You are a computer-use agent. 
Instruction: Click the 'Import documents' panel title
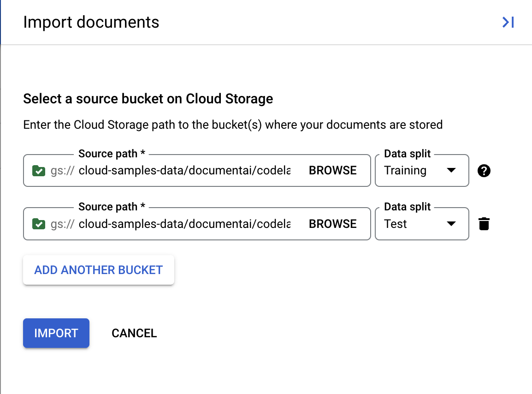(91, 22)
